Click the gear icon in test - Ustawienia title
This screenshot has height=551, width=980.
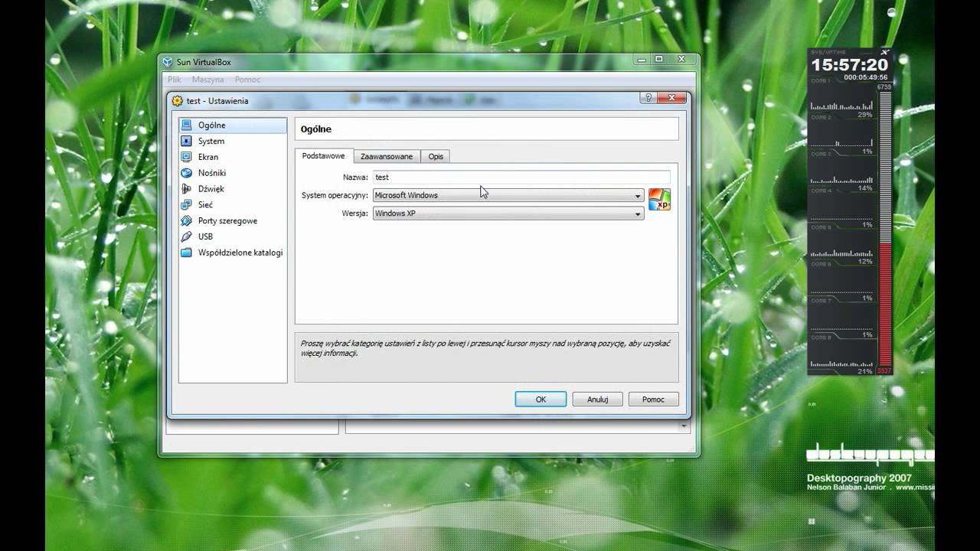coord(178,100)
